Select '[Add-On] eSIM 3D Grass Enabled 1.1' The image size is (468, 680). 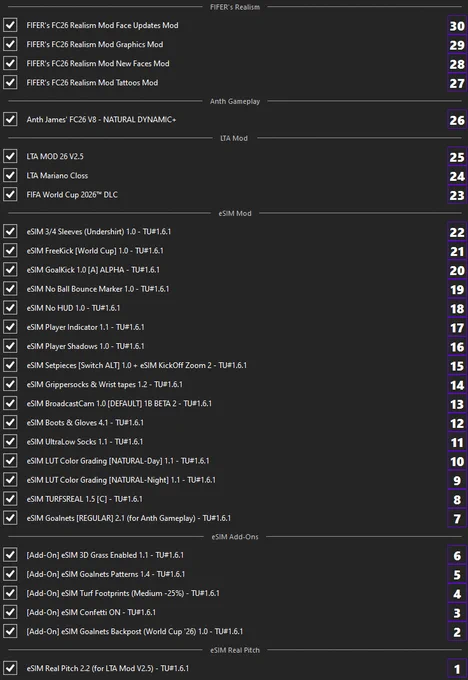87,555
